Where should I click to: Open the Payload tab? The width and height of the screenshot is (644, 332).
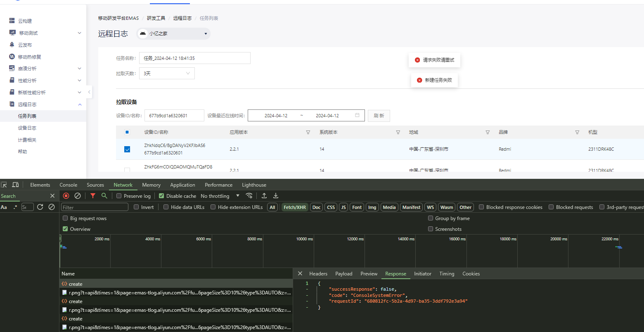pos(344,274)
